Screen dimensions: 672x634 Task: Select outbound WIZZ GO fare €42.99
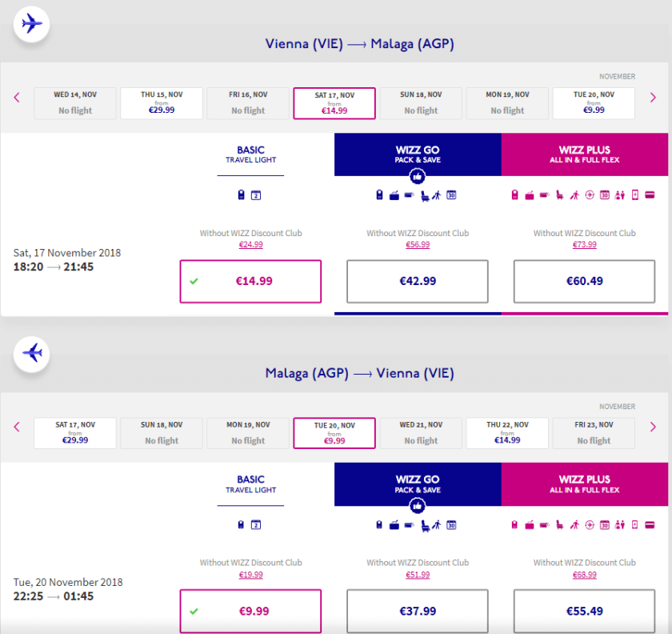417,282
